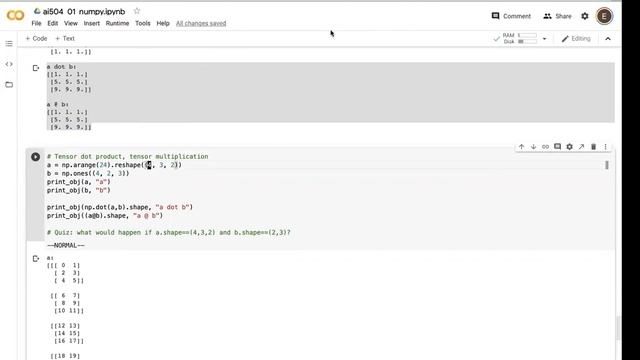Open notebook settings gear in header

585,16
